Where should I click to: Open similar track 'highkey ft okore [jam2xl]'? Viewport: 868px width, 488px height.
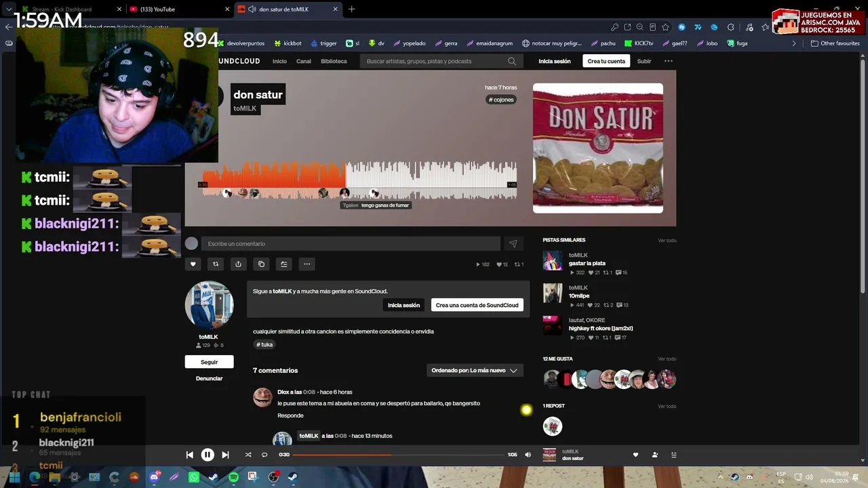(x=601, y=328)
